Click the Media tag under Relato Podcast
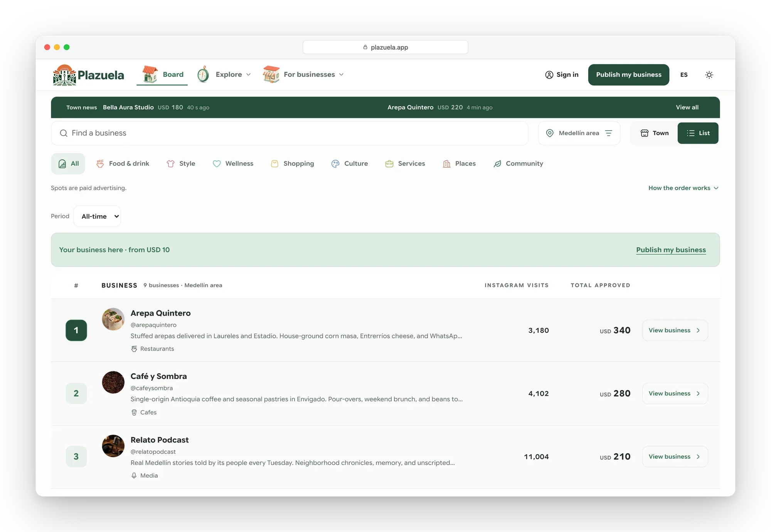 click(145, 476)
